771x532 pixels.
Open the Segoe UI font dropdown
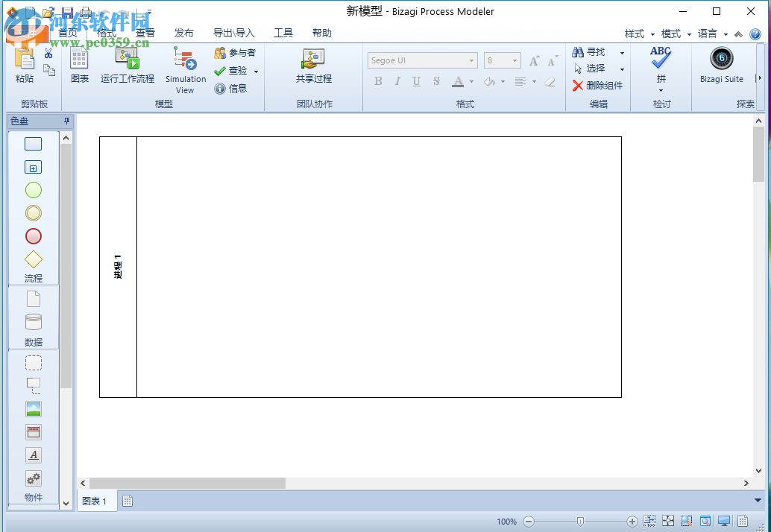coord(470,60)
